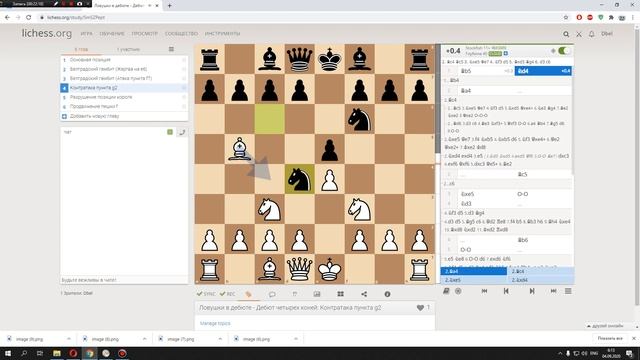Open the ОБУЧЕНИЕ menu
The image size is (640, 360).
pyautogui.click(x=112, y=33)
